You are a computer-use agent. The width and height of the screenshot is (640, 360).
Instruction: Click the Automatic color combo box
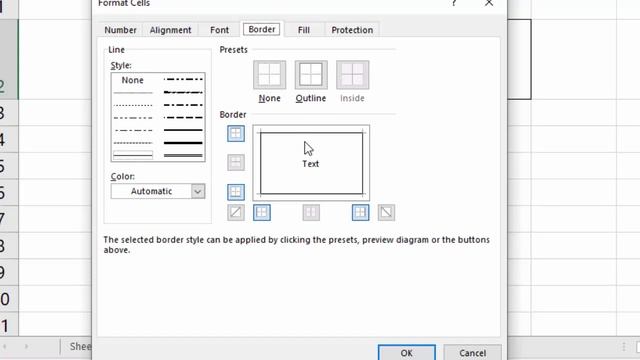pos(158,191)
